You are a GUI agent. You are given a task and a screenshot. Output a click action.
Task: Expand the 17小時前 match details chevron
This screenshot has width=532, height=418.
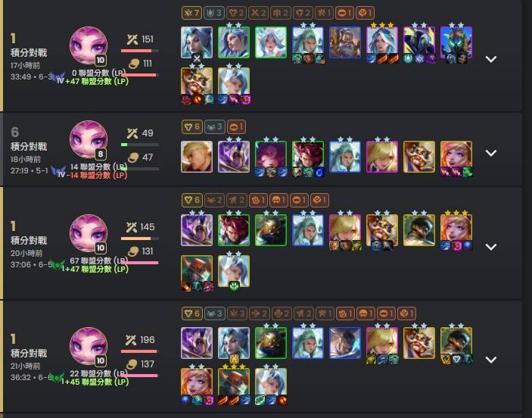pos(490,59)
